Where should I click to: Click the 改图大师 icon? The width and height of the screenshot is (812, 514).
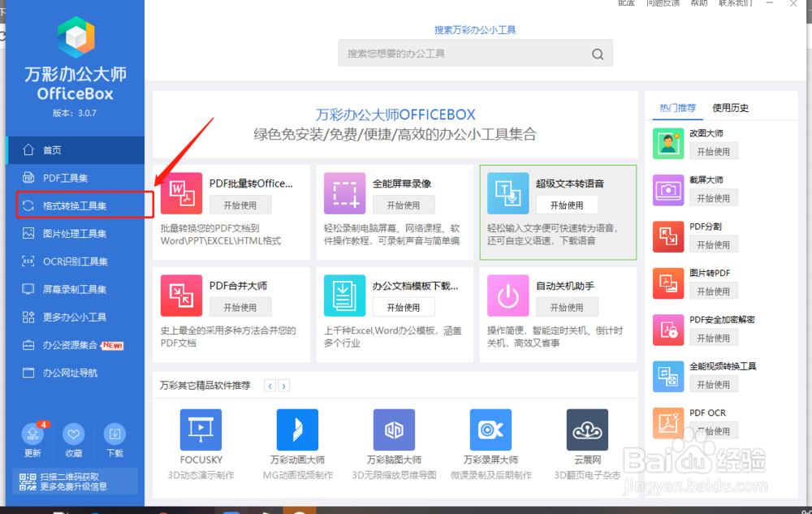[668, 144]
